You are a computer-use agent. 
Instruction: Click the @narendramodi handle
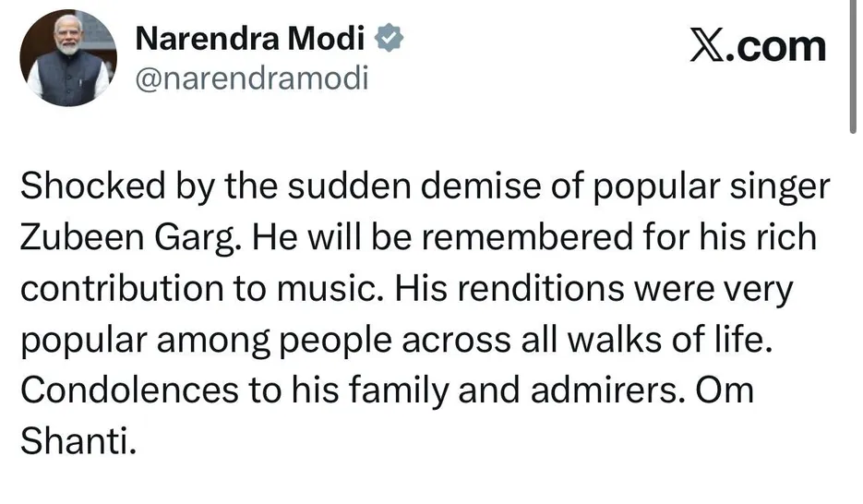pyautogui.click(x=251, y=78)
